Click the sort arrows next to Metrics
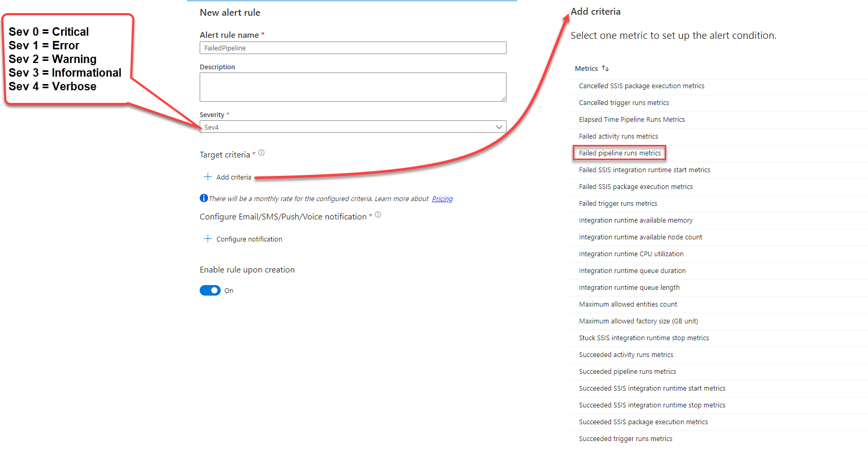 [605, 68]
